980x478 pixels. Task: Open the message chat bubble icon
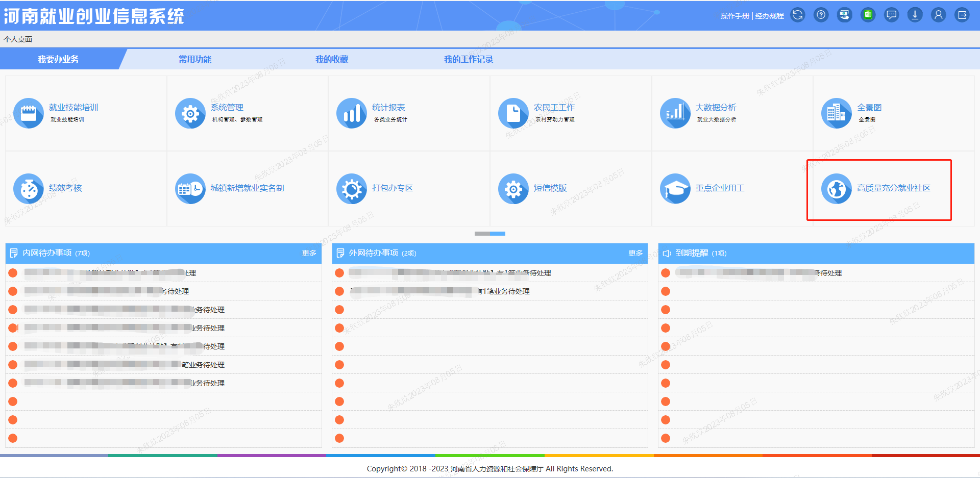pyautogui.click(x=891, y=15)
